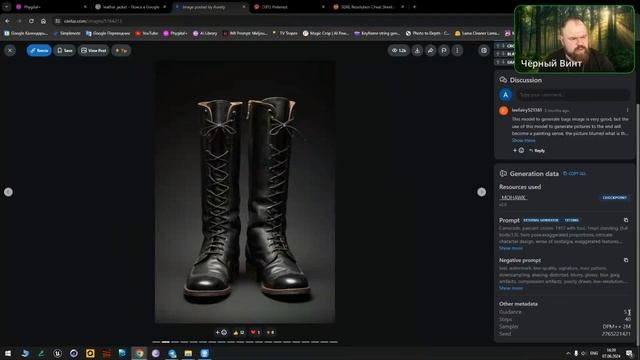Click the blue Remix button
This screenshot has width=640, height=360.
click(x=39, y=50)
